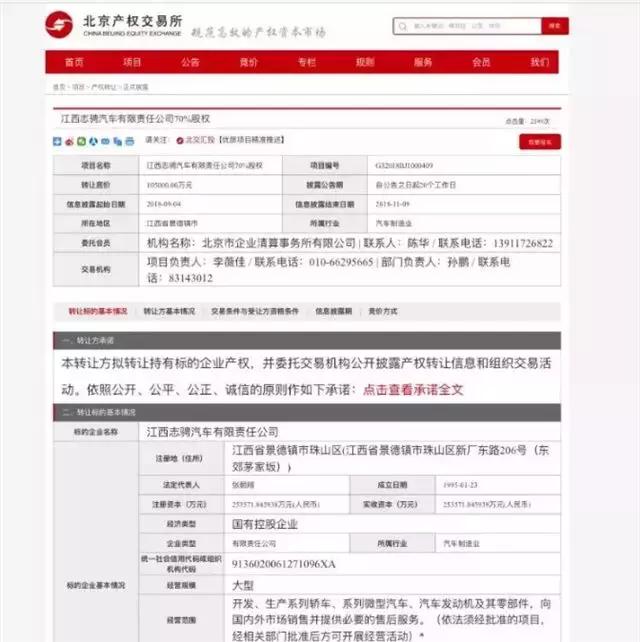Click the red search button
Screen dimensions: 640x642
click(x=555, y=26)
